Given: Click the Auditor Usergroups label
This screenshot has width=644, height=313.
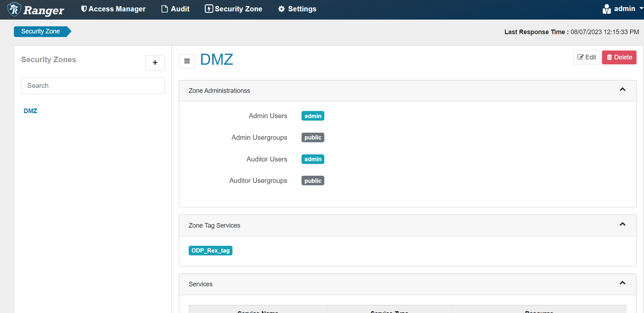Looking at the screenshot, I should coord(258,181).
